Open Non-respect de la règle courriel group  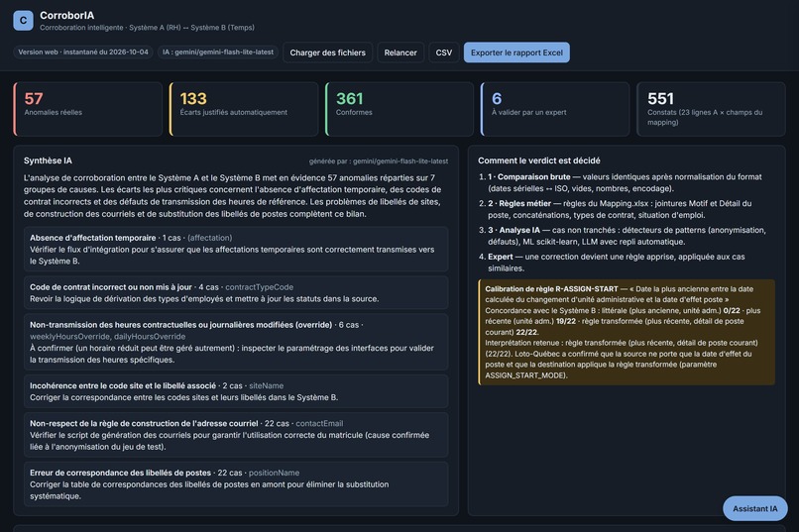[236, 435]
